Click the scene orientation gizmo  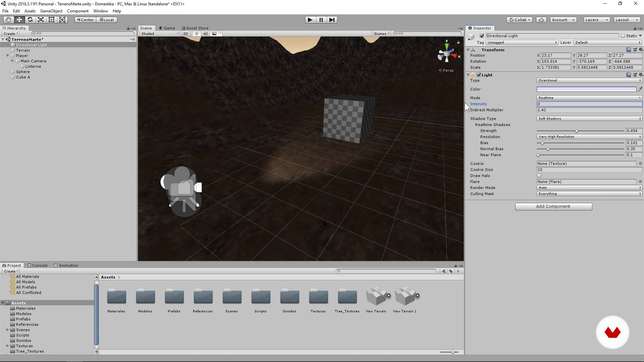click(x=447, y=54)
